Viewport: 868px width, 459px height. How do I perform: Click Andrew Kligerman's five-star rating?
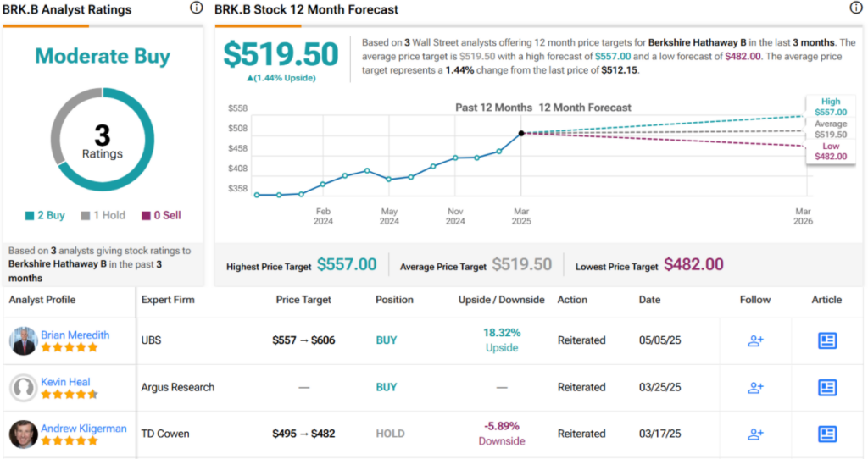coord(70,440)
